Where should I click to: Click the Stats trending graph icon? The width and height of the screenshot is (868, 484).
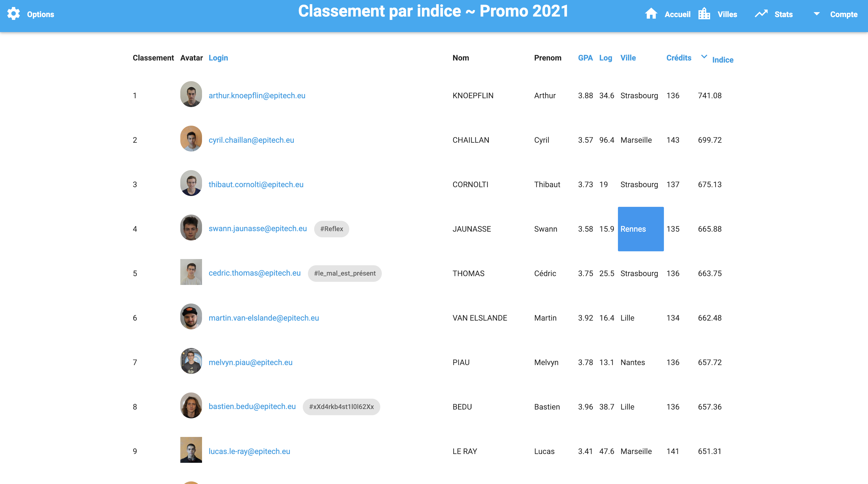pos(761,14)
